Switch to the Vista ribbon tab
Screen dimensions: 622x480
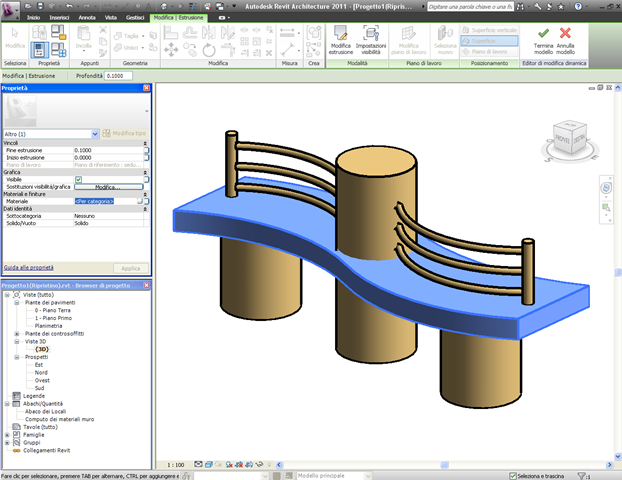click(x=110, y=18)
